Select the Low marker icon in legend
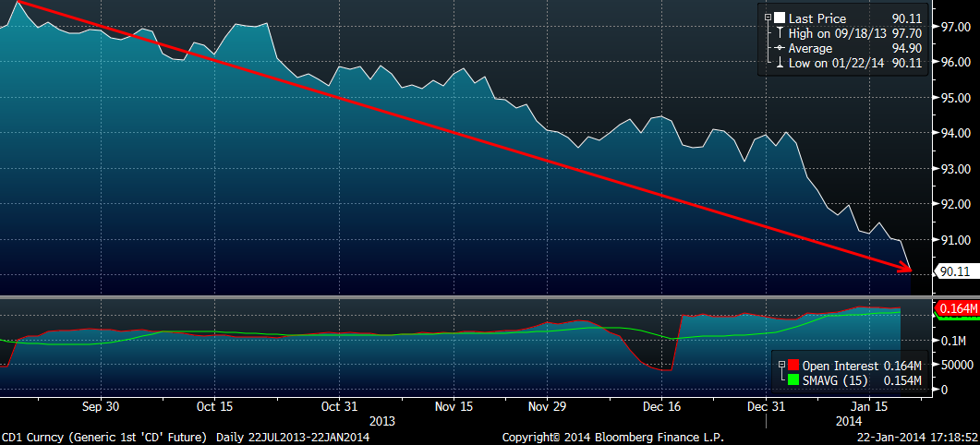This screenshot has width=980, height=445. coord(780,63)
